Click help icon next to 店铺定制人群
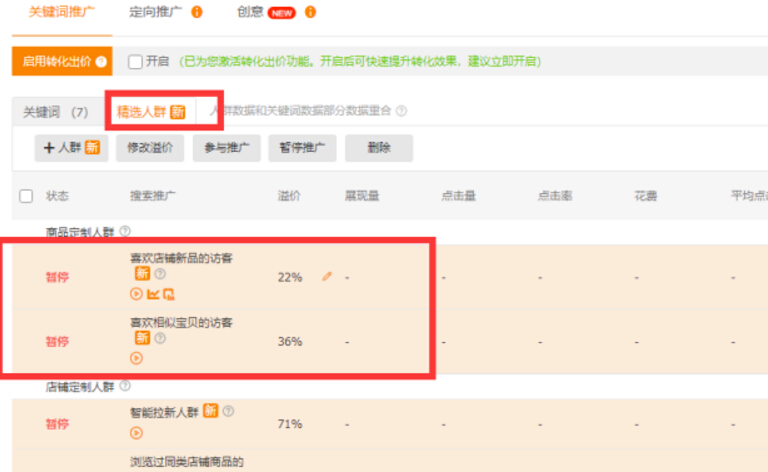The image size is (768, 472). pos(125,386)
